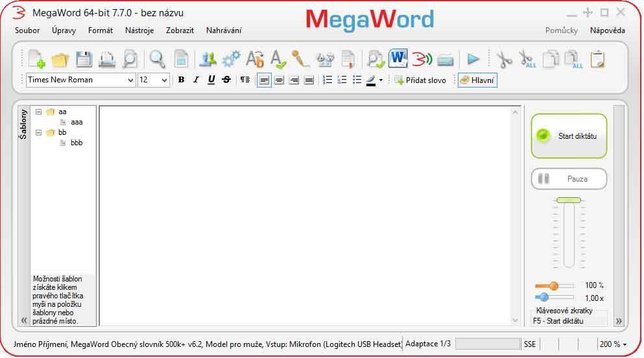Align text right
This screenshot has width=644, height=358.
pyautogui.click(x=294, y=80)
